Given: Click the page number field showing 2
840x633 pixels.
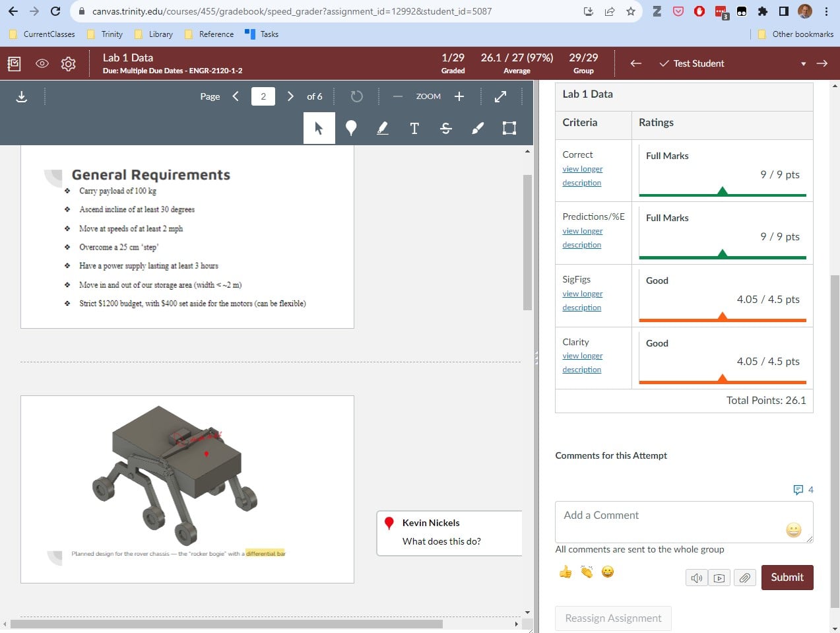Looking at the screenshot, I should (x=263, y=96).
